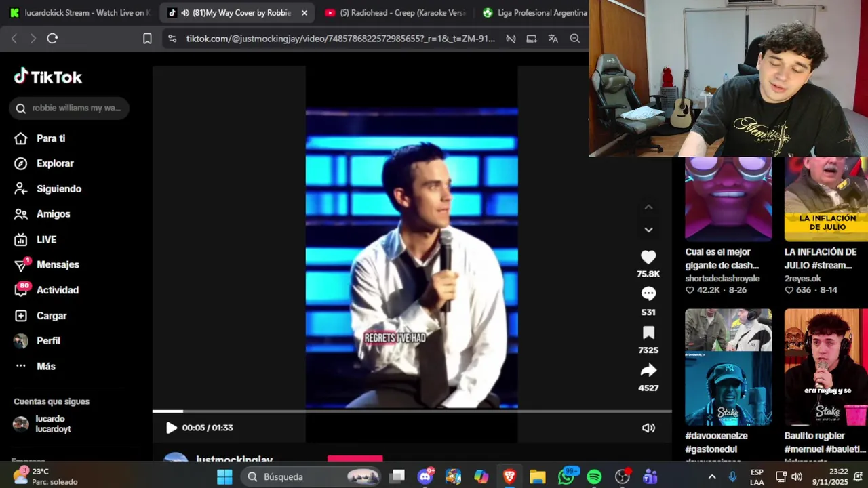Switch to Liga Profesional Argentina tab
The height and width of the screenshot is (488, 868).
(x=534, y=13)
